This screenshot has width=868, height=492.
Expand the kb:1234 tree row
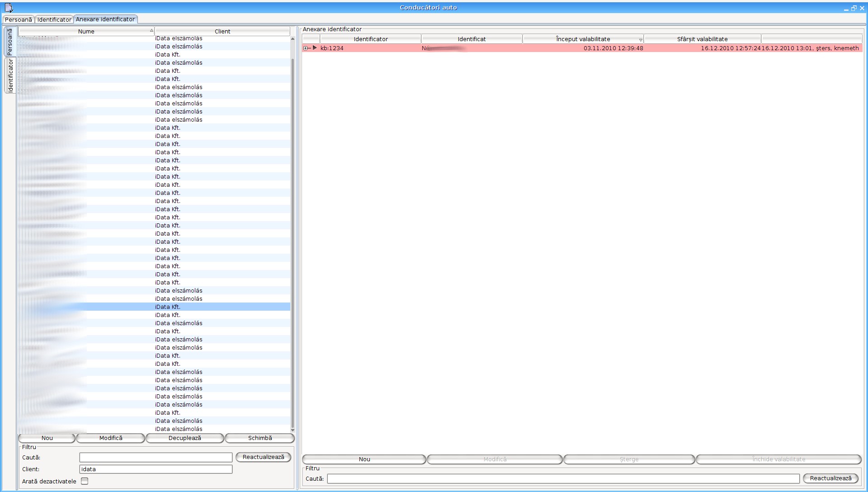306,48
